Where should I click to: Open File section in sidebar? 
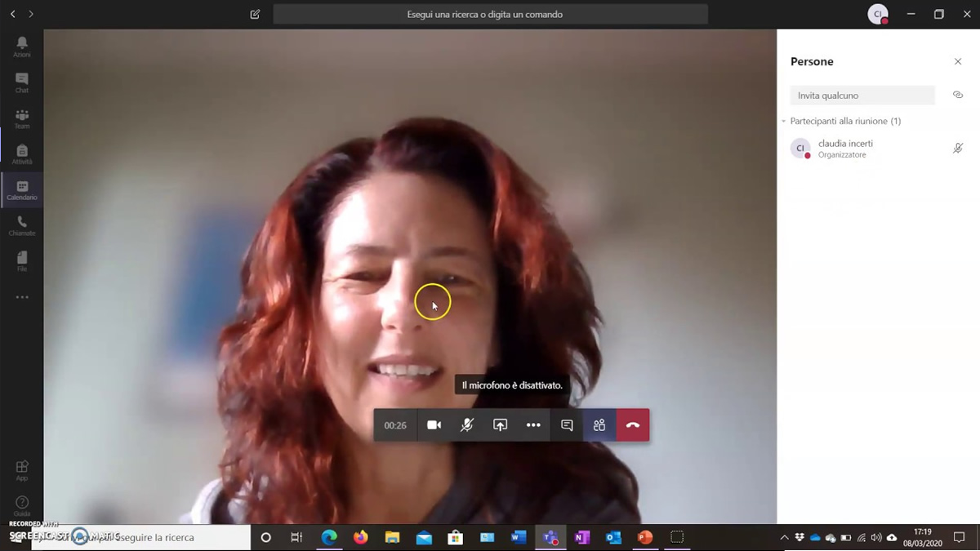(x=22, y=261)
